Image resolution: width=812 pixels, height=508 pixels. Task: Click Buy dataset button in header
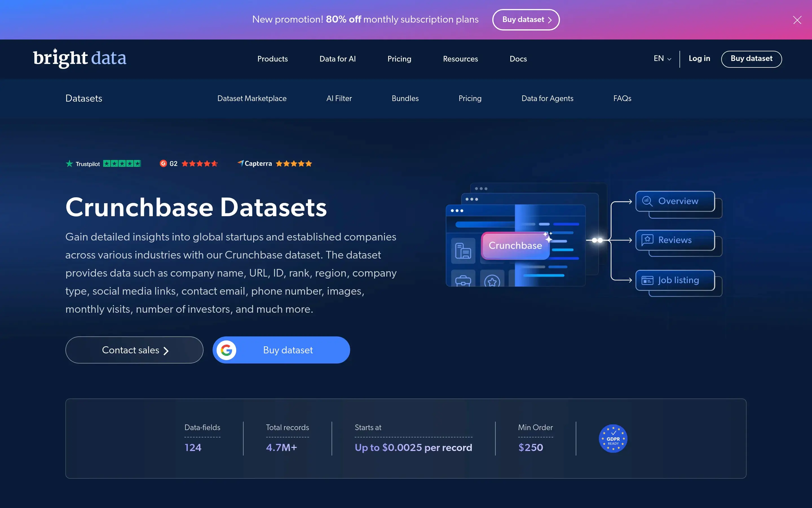point(751,59)
